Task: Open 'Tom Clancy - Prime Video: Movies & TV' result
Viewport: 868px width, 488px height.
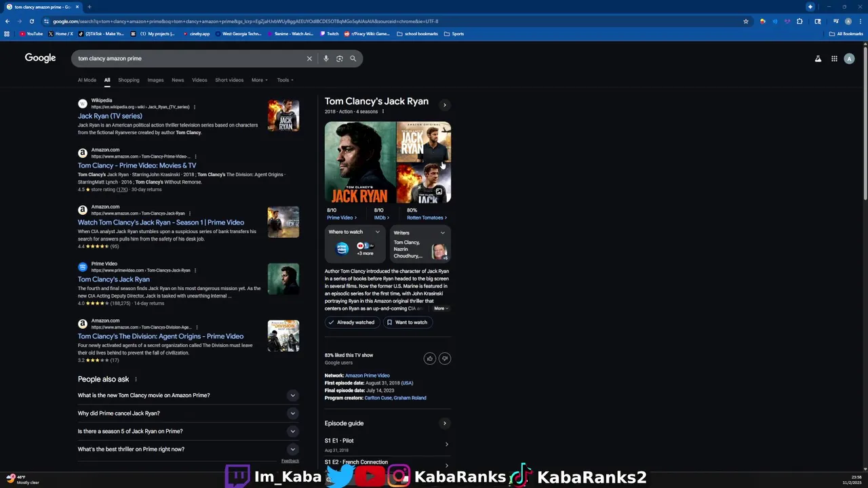Action: click(137, 165)
